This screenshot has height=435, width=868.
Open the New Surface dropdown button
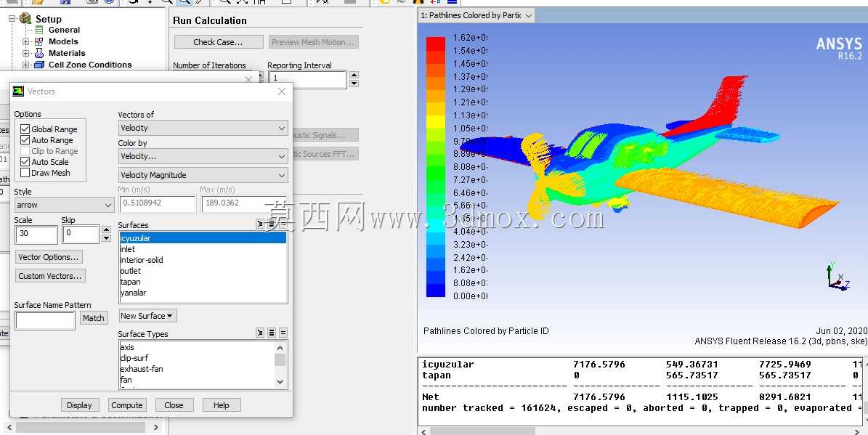coord(147,316)
